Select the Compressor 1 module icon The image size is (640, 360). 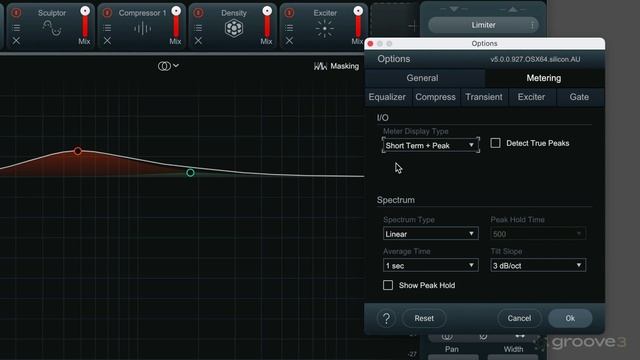[x=142, y=29]
